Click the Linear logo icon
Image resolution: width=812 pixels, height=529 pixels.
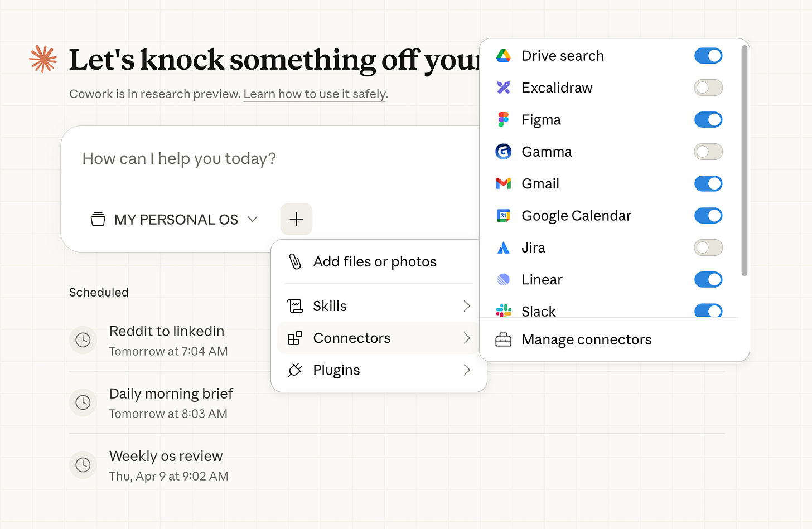coord(504,279)
